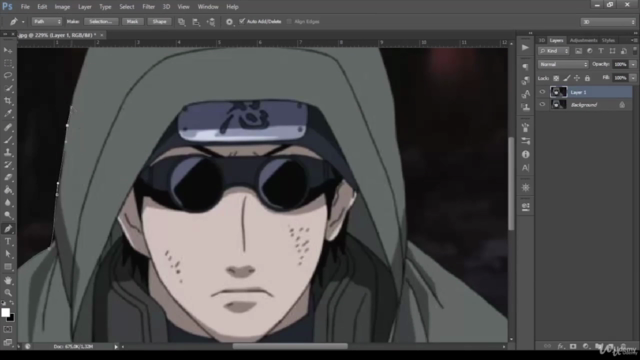Open status bar info arrow
The image size is (640, 360).
point(116,347)
